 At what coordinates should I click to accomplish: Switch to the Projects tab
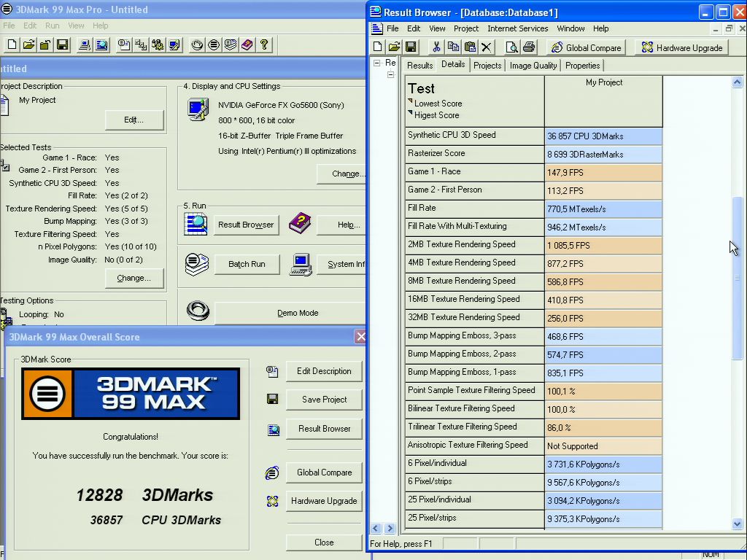(487, 65)
